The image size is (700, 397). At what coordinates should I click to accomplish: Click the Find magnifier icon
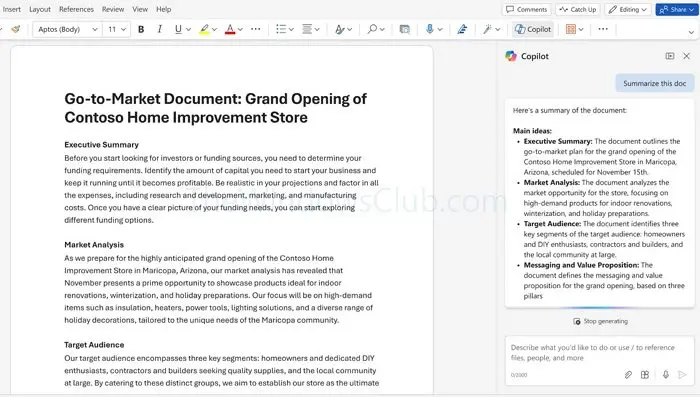(x=372, y=29)
